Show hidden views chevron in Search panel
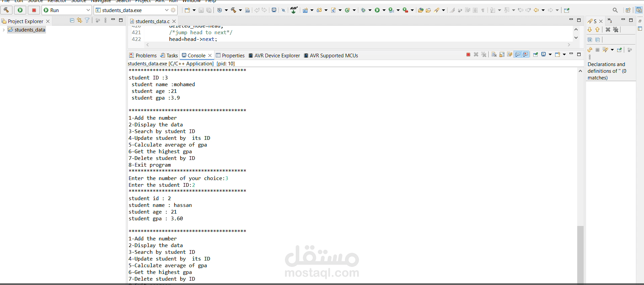The image size is (644, 285). [x=610, y=21]
